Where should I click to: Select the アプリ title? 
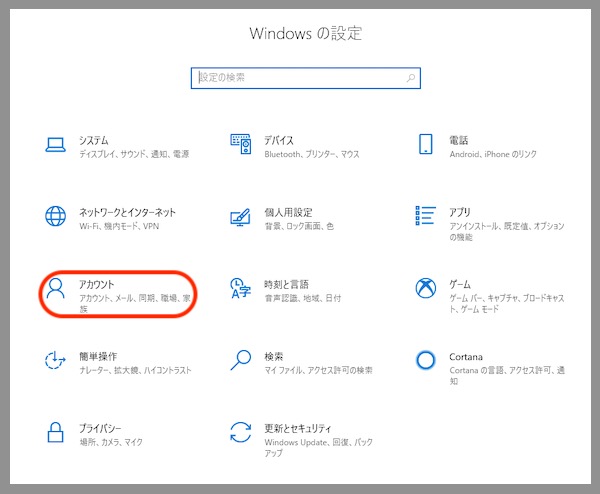pos(460,212)
